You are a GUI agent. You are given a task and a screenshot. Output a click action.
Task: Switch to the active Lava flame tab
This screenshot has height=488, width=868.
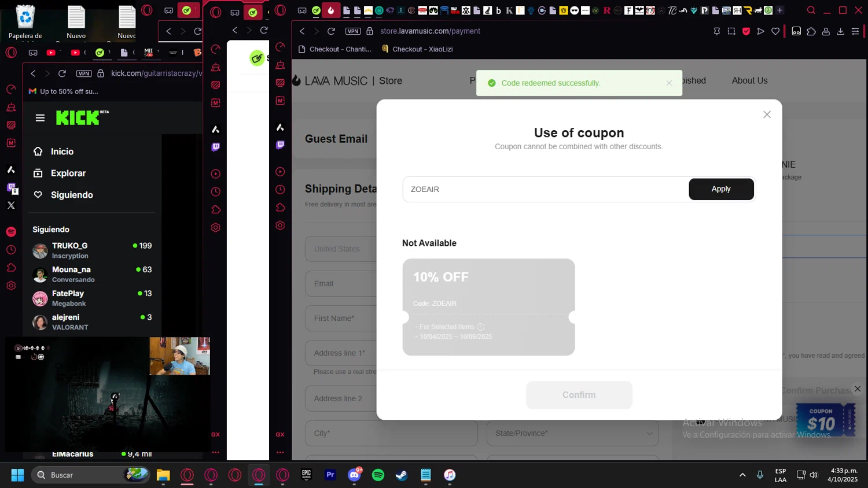click(331, 10)
